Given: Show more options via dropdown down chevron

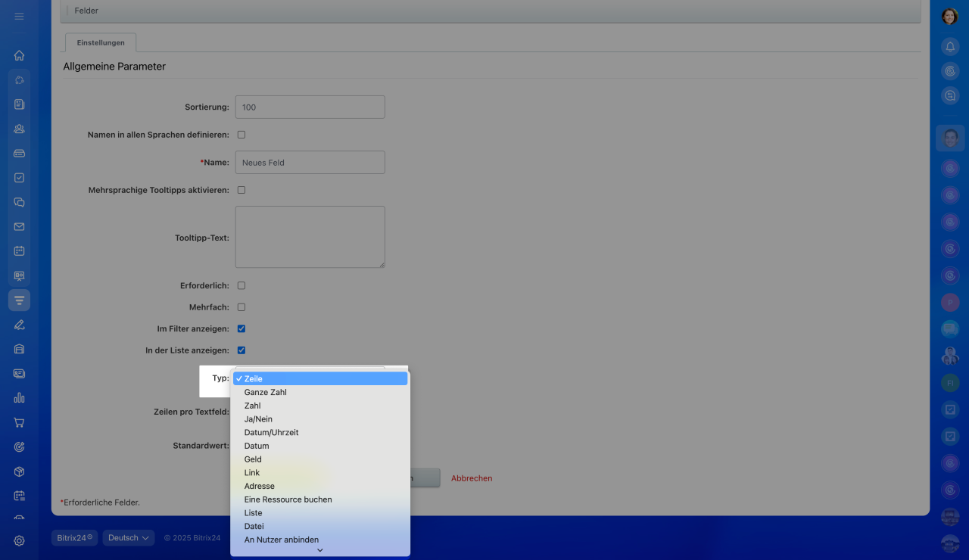Looking at the screenshot, I should click(320, 550).
